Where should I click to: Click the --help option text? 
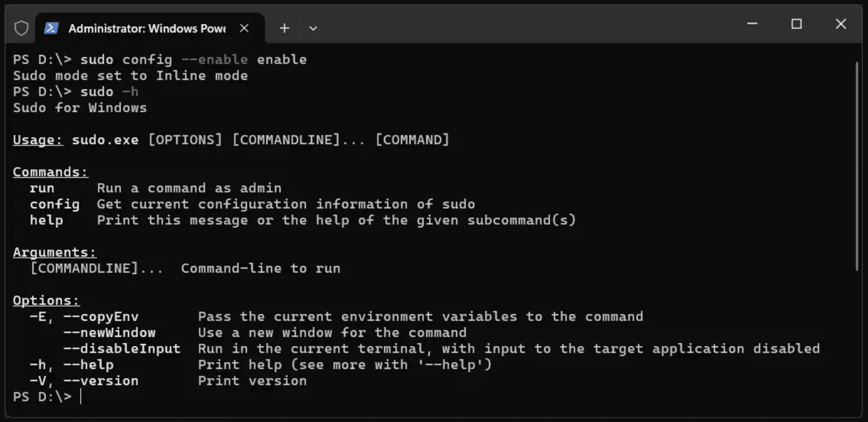click(x=89, y=364)
